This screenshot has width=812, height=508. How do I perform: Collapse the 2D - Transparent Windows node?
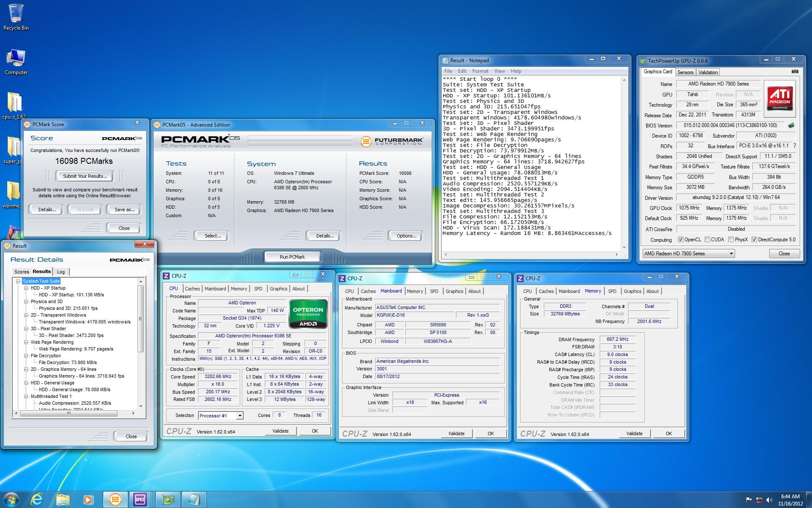click(x=26, y=315)
